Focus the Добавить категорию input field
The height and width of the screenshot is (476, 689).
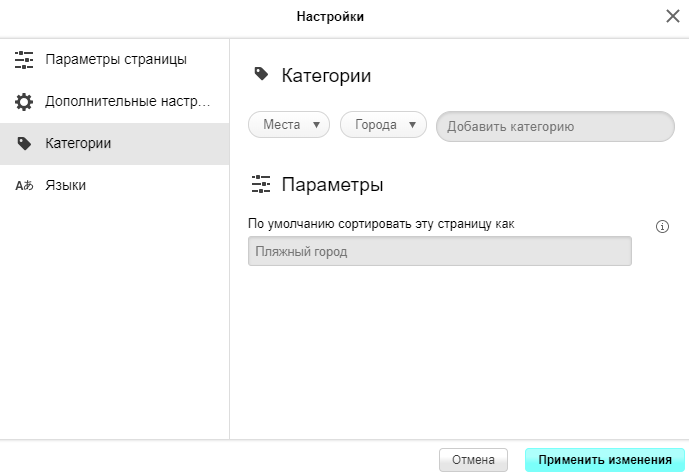555,127
